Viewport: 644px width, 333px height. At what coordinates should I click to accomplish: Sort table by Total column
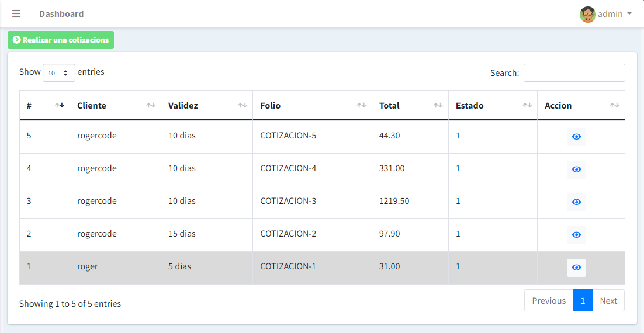pos(410,106)
